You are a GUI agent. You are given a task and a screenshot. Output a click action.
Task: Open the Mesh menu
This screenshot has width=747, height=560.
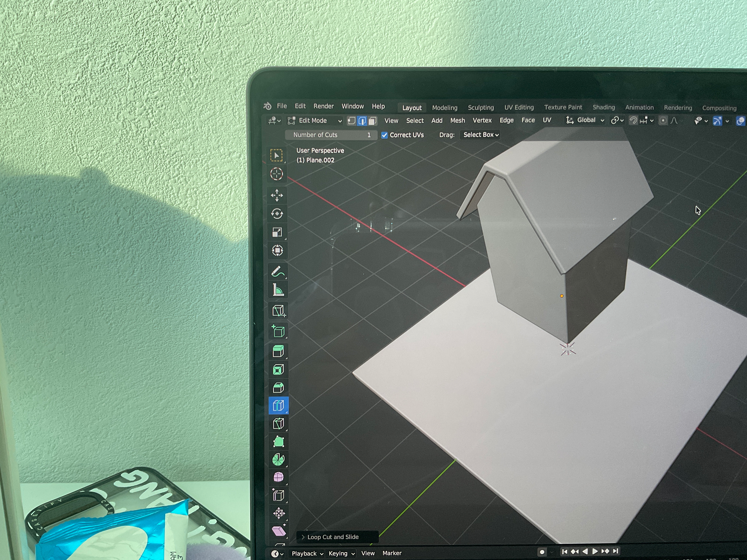pos(457,121)
